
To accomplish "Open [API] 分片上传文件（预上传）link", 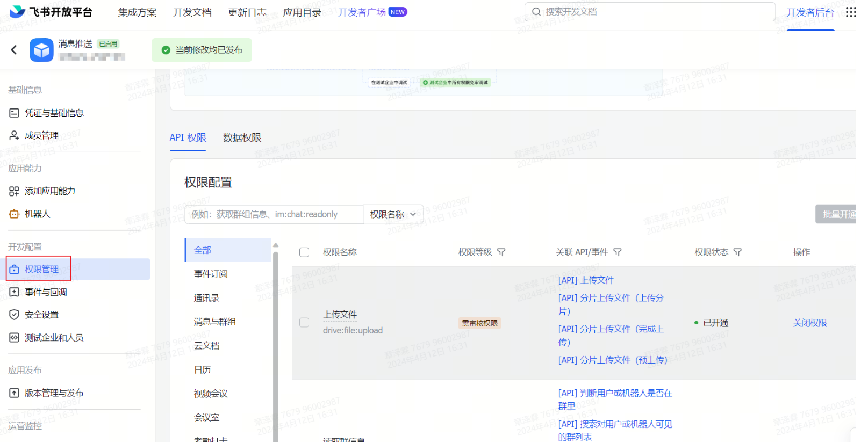I will (x=613, y=360).
